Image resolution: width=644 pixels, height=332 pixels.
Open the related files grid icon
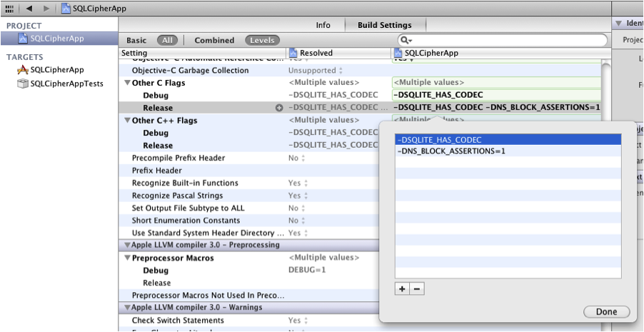pos(9,9)
